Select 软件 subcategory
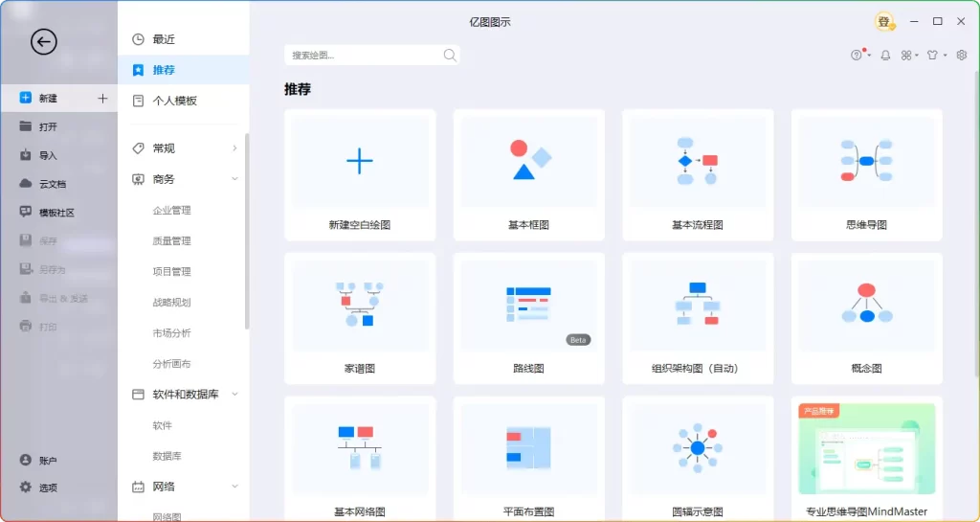This screenshot has height=522, width=980. tap(163, 425)
